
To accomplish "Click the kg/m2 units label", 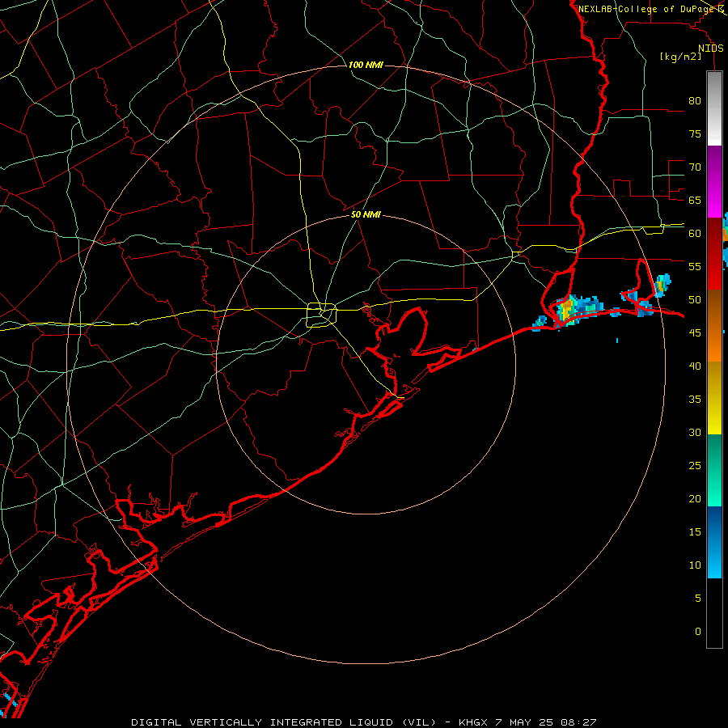I will click(680, 57).
